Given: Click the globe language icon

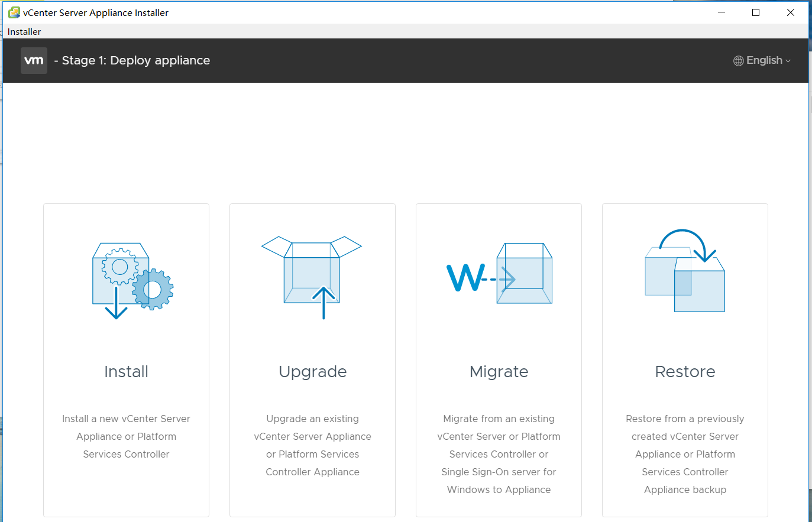Looking at the screenshot, I should pyautogui.click(x=739, y=61).
